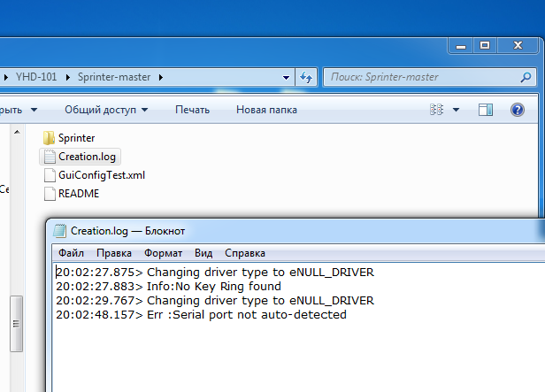Screen dimensions: 545x392
Task: Select the README file
Action: click(78, 194)
